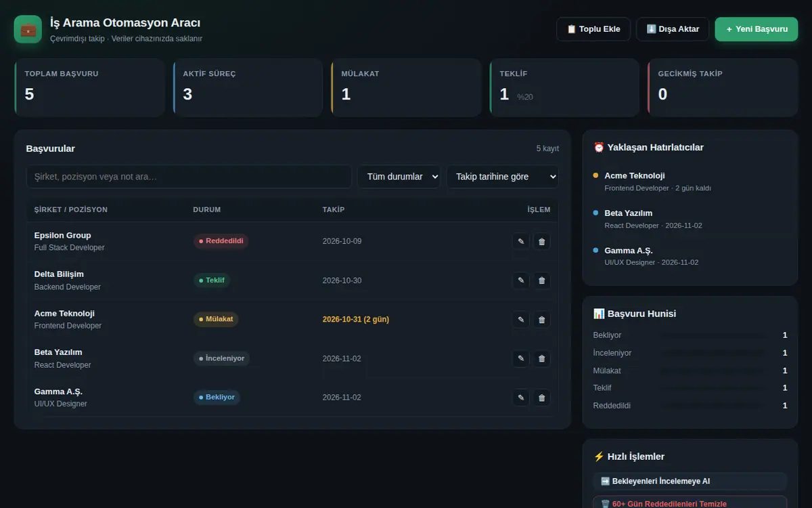This screenshot has width=812, height=508.
Task: Click the 5 kayıt record count
Action: tap(547, 148)
